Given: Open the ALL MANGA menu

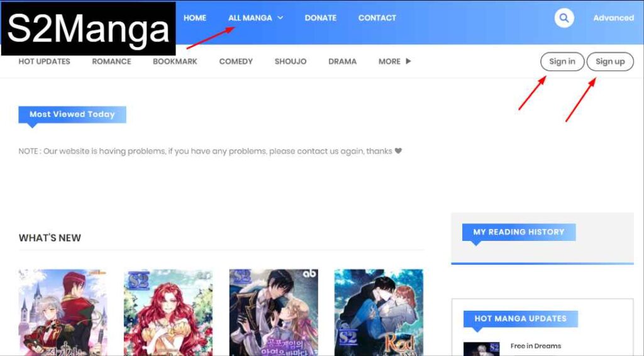Looking at the screenshot, I should pos(250,18).
